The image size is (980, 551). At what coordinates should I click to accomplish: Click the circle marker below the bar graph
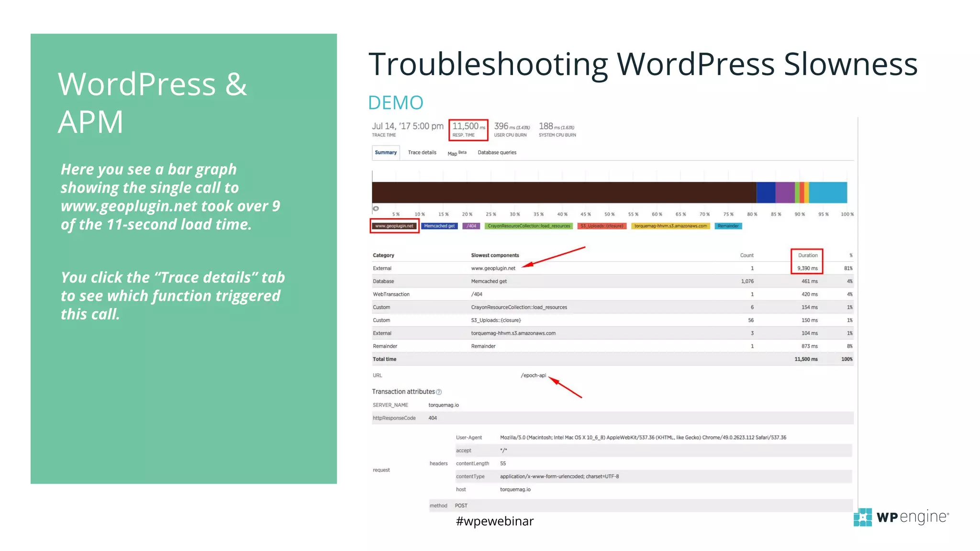point(376,209)
